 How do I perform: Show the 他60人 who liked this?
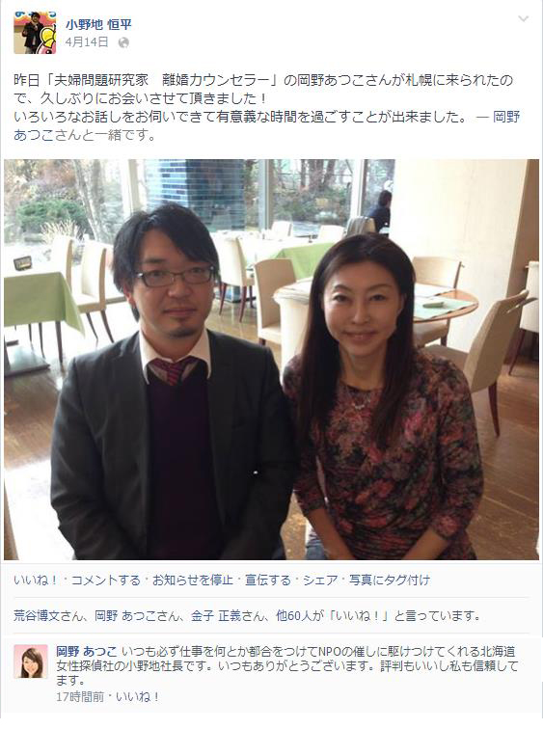[295, 615]
